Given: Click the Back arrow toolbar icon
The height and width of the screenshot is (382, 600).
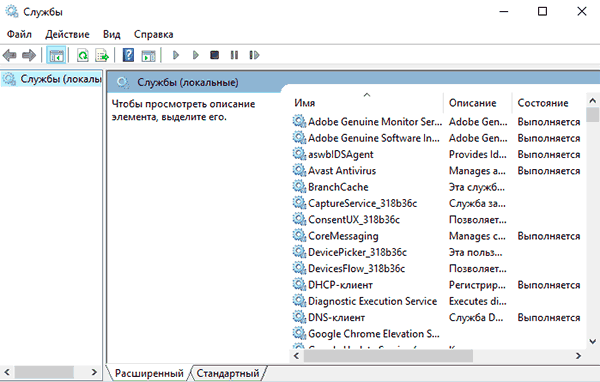Looking at the screenshot, I should click(10, 56).
